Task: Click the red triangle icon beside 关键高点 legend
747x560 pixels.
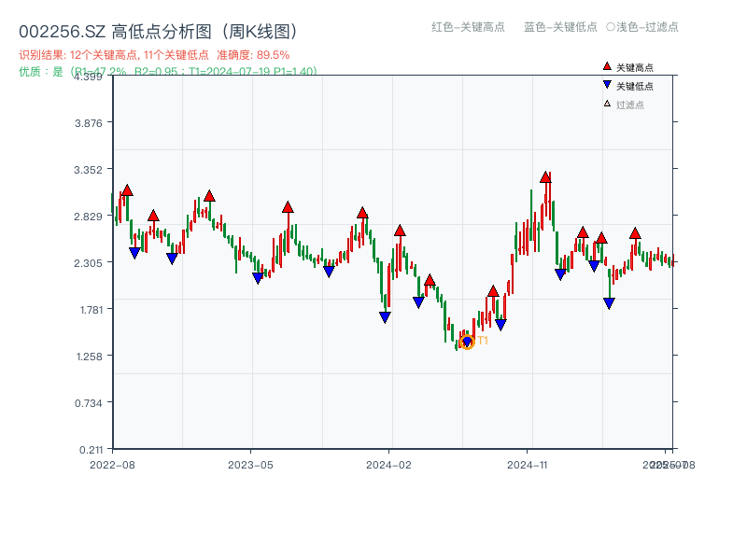Action: (607, 66)
